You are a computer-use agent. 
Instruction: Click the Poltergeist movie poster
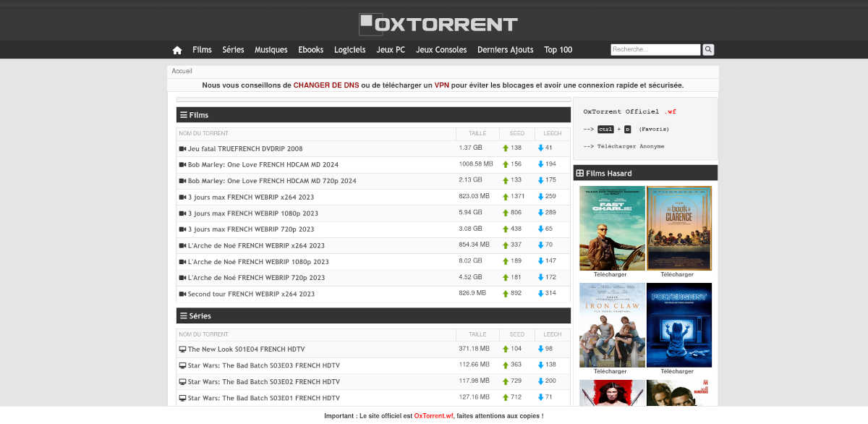(x=679, y=325)
